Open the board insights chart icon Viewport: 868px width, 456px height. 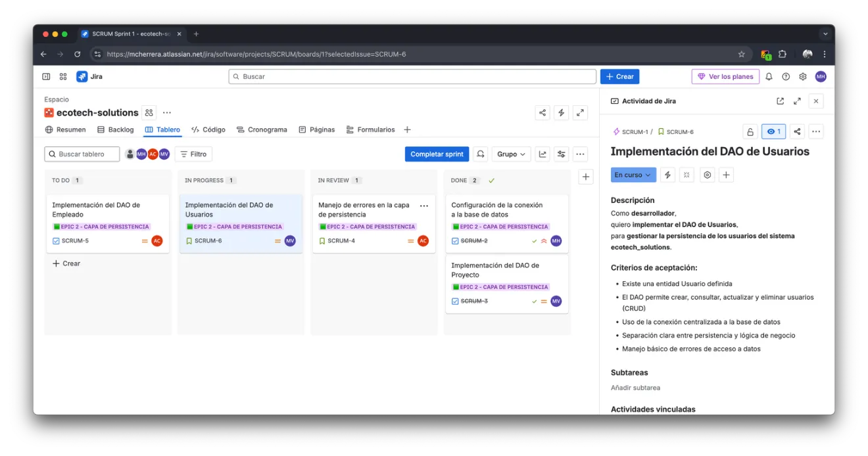click(x=542, y=154)
